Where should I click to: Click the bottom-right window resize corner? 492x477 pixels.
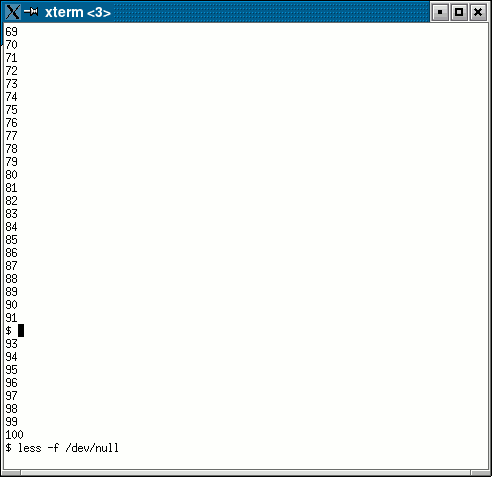pyautogui.click(x=481, y=473)
